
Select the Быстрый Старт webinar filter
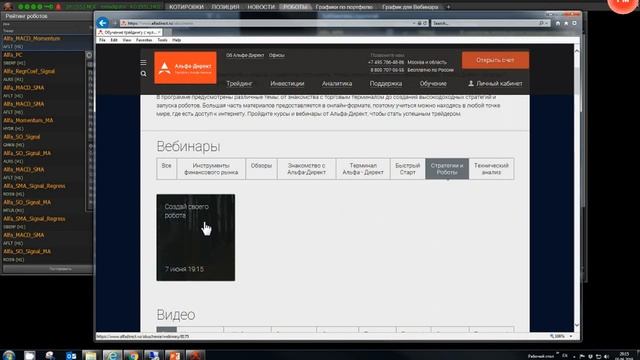(407, 169)
